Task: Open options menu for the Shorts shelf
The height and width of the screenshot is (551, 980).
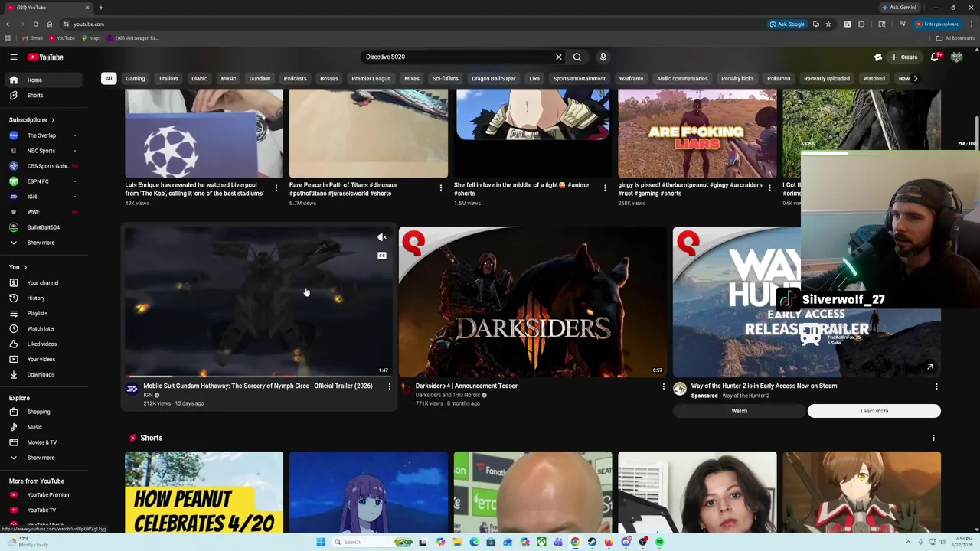Action: click(933, 438)
